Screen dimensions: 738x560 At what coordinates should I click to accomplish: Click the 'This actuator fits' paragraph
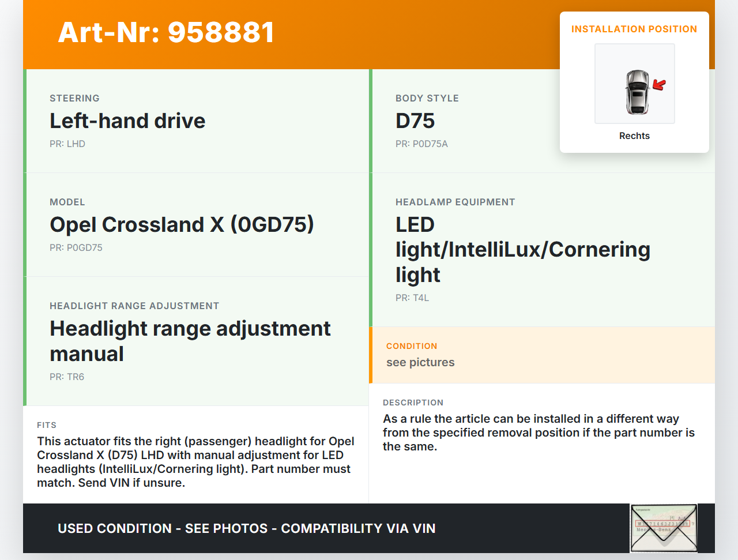[196, 462]
